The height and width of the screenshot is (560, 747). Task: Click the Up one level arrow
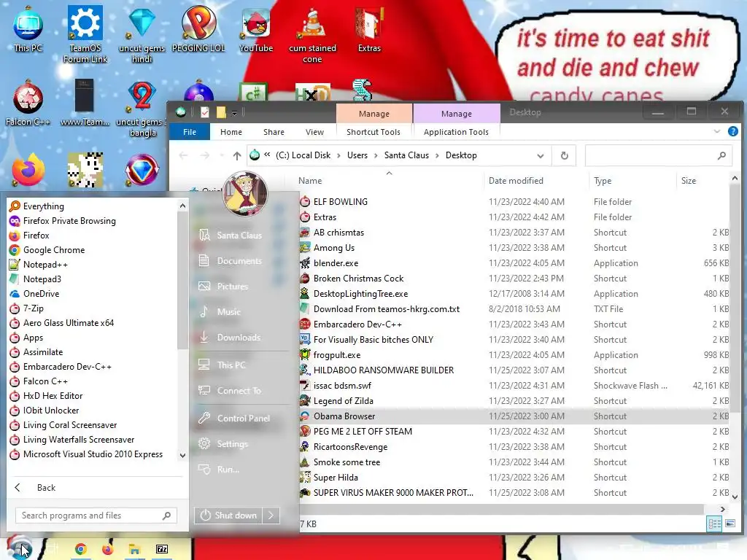click(237, 155)
